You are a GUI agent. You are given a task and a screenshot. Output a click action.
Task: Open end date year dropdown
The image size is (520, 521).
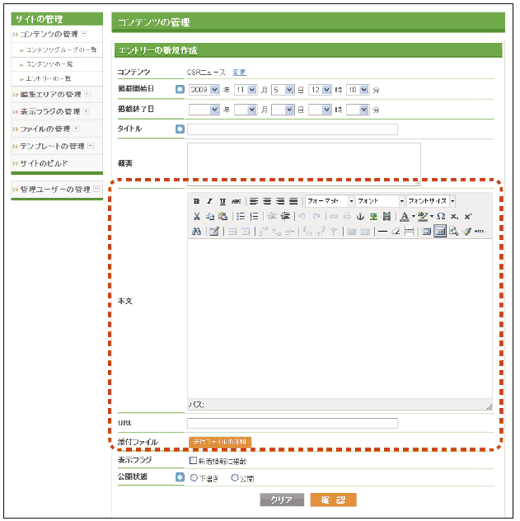click(x=204, y=110)
